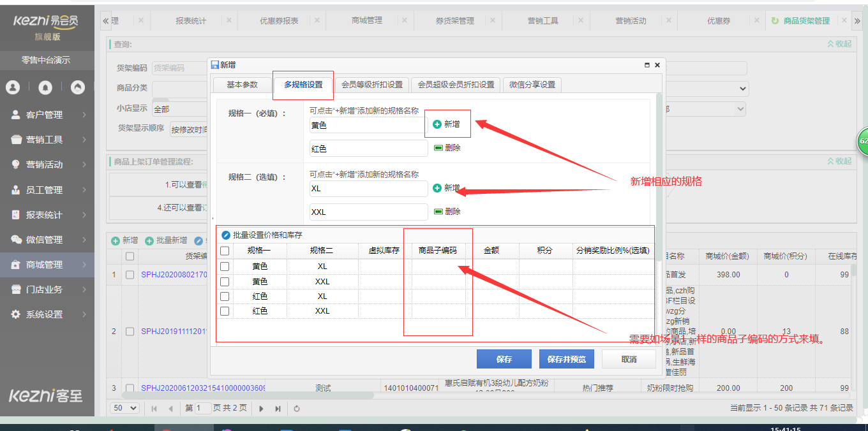Image resolution: width=868 pixels, height=431 pixels.
Task: Click the 黄色 specification input field
Action: tap(369, 125)
